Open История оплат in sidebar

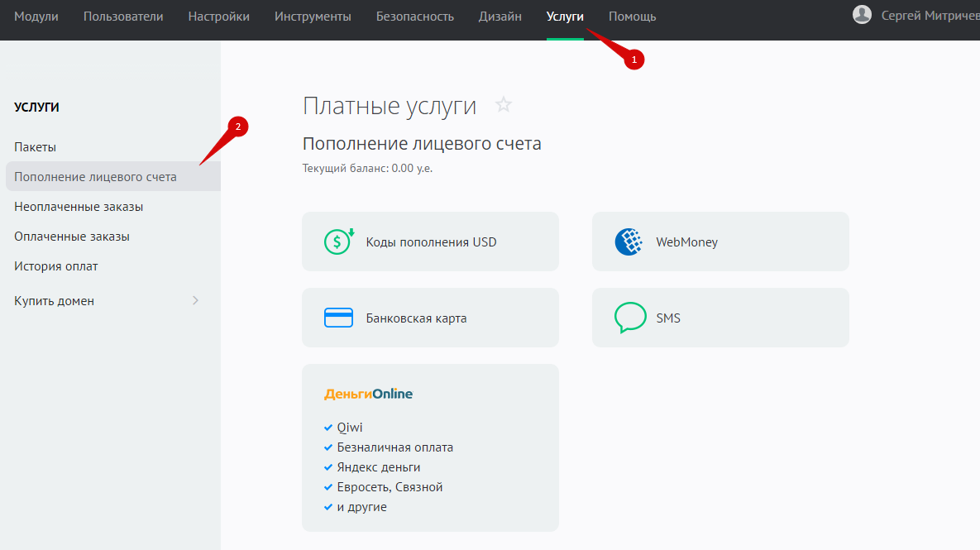click(56, 266)
